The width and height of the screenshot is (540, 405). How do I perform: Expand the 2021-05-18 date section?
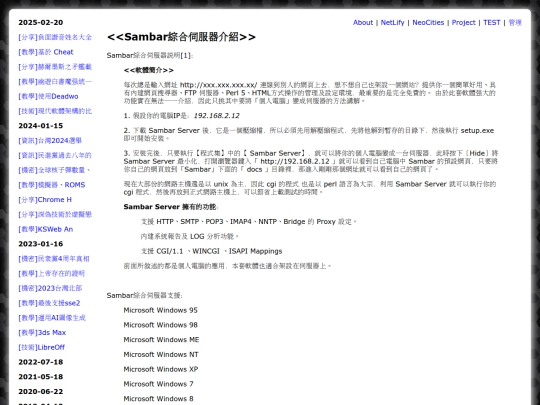[41, 377]
